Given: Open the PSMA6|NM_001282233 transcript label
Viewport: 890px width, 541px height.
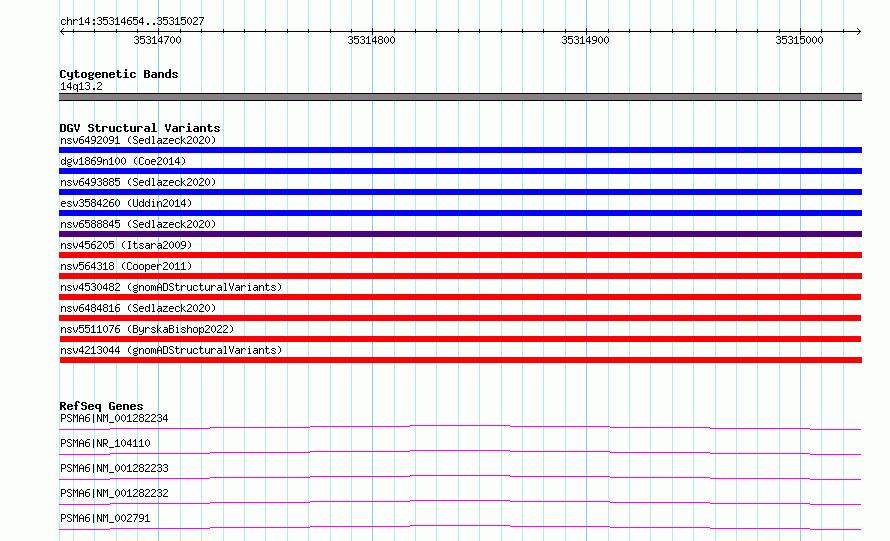Looking at the screenshot, I should pyautogui.click(x=114, y=468).
